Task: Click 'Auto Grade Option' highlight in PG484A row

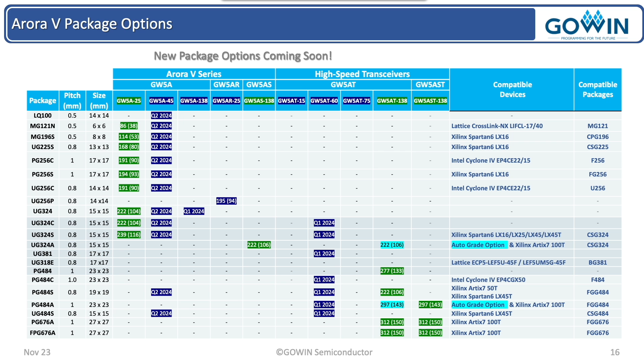Action: tap(479, 305)
